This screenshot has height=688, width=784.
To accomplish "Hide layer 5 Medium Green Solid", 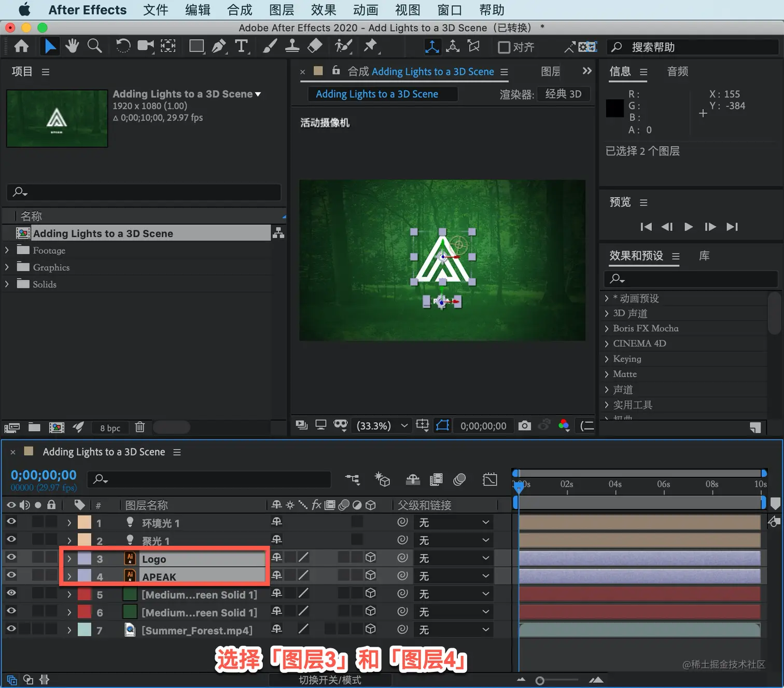I will (11, 593).
